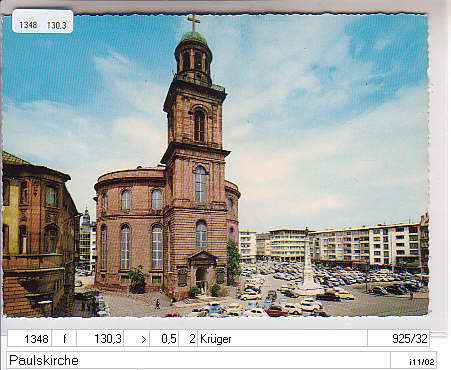Click the church entrance portal doorway
Viewport: 451px width, 370px height.
click(201, 279)
